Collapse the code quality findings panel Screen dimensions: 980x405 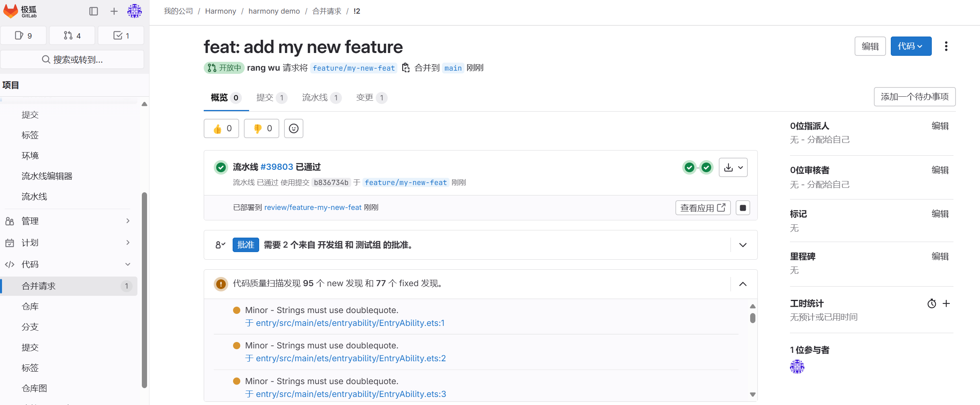pos(743,284)
